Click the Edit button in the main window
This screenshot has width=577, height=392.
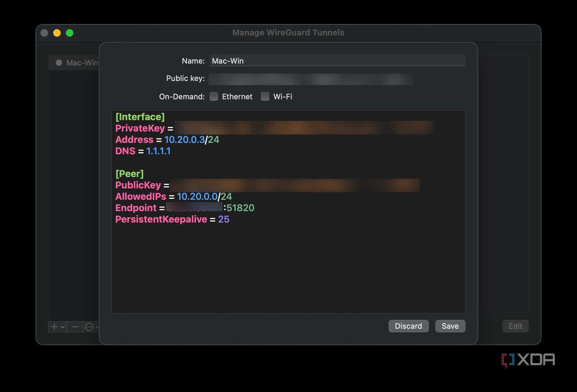point(515,326)
